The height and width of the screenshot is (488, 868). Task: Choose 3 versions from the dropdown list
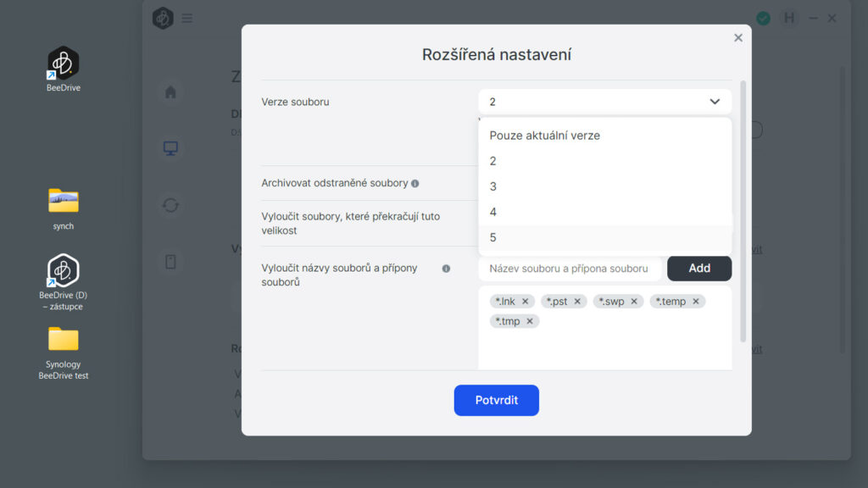point(493,186)
